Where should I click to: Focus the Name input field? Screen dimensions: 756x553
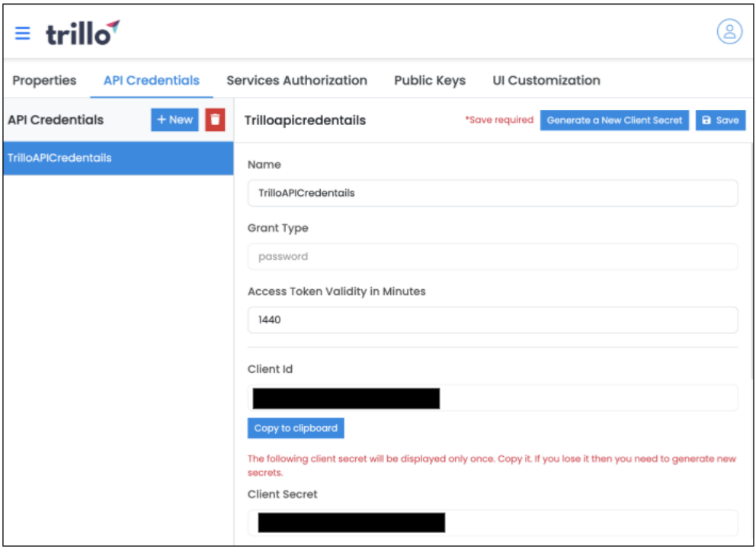click(x=492, y=193)
